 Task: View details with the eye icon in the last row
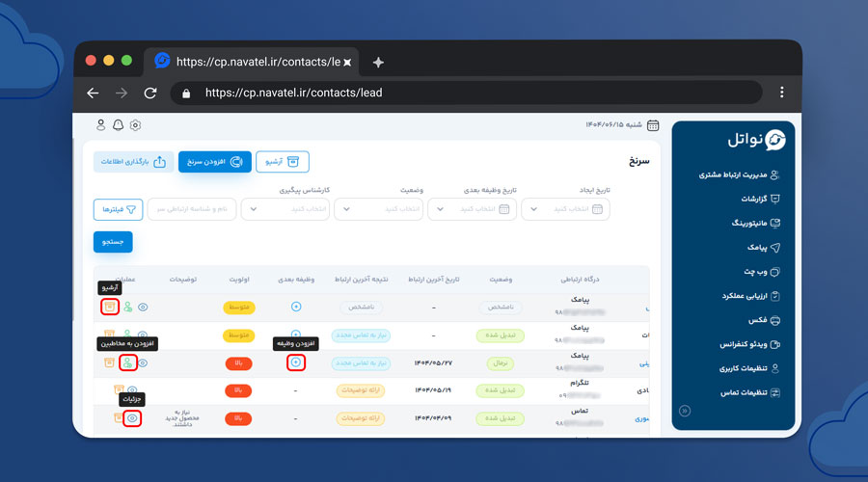(132, 418)
